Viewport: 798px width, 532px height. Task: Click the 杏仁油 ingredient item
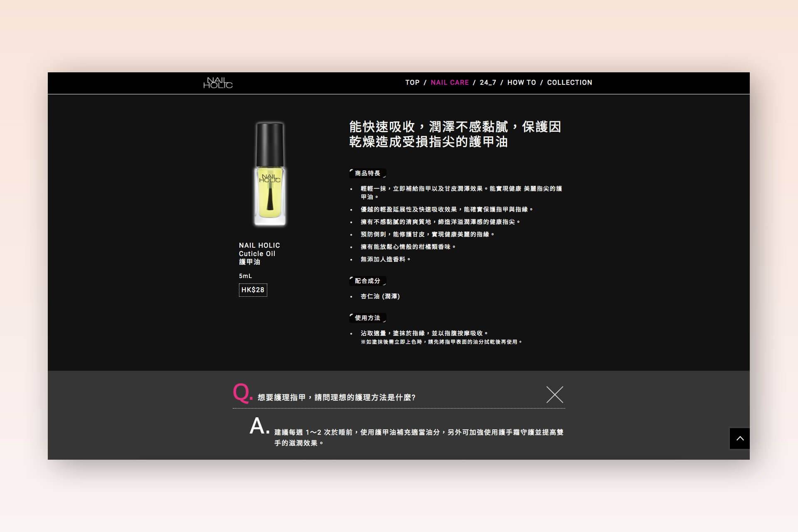380,296
